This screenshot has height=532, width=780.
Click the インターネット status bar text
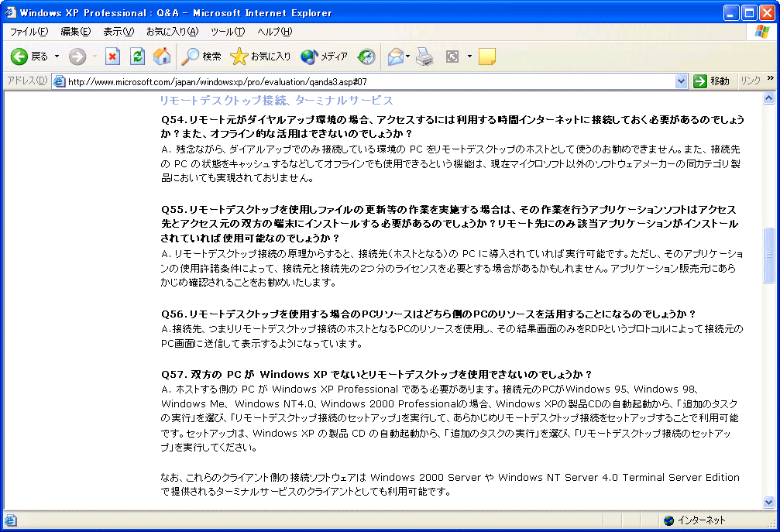click(x=702, y=520)
